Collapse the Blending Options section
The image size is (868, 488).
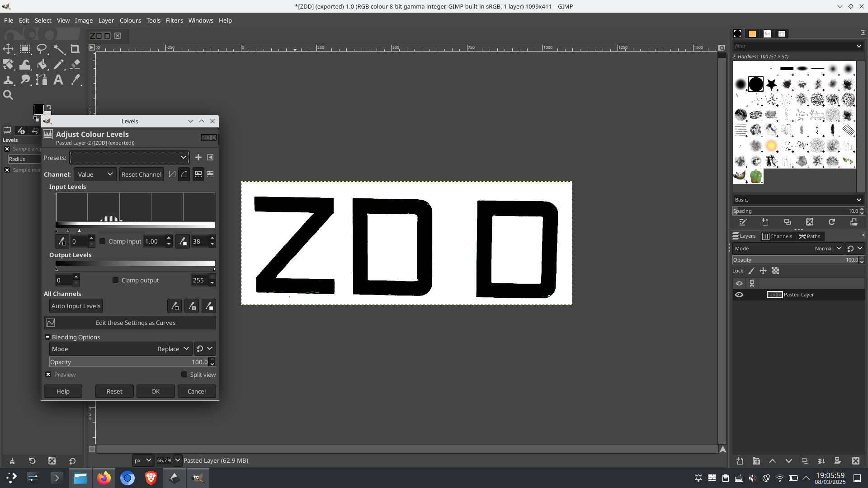(47, 337)
